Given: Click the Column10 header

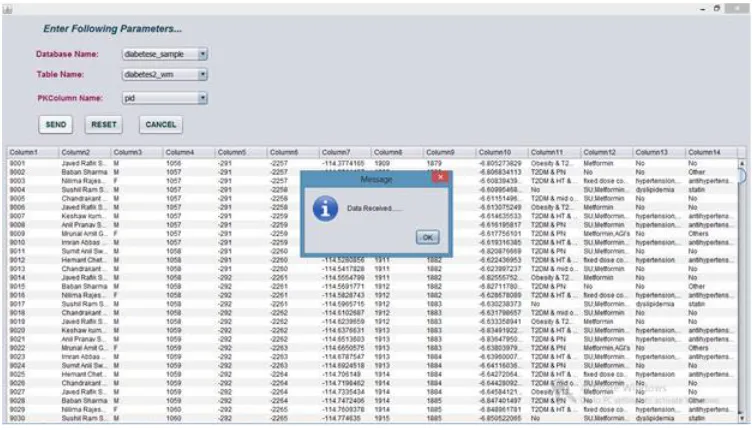Looking at the screenshot, I should pos(503,152).
